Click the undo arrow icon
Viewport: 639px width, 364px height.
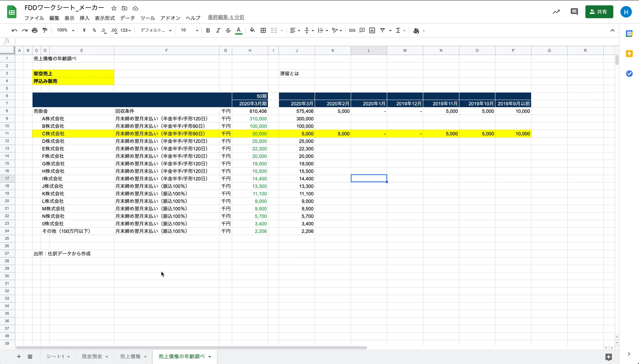tap(14, 31)
